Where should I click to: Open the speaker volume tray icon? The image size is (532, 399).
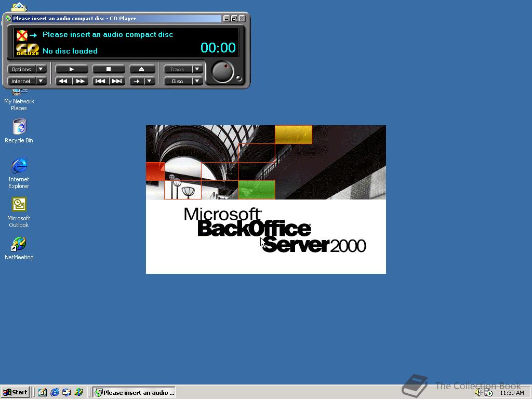click(478, 393)
